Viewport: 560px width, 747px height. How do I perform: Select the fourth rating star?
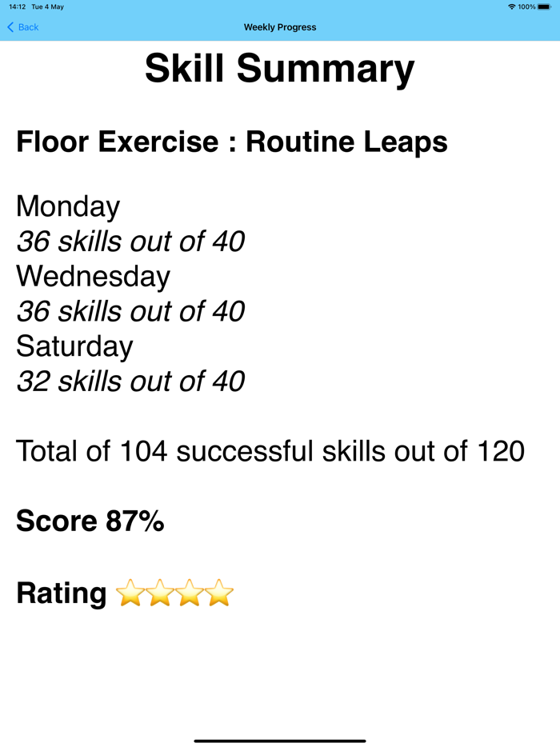tap(219, 593)
